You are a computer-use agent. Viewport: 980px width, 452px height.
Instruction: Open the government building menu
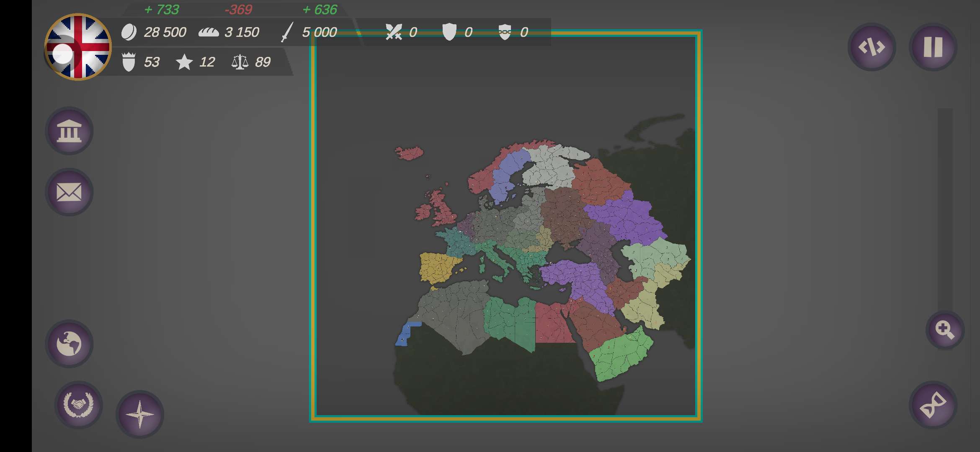point(69,131)
